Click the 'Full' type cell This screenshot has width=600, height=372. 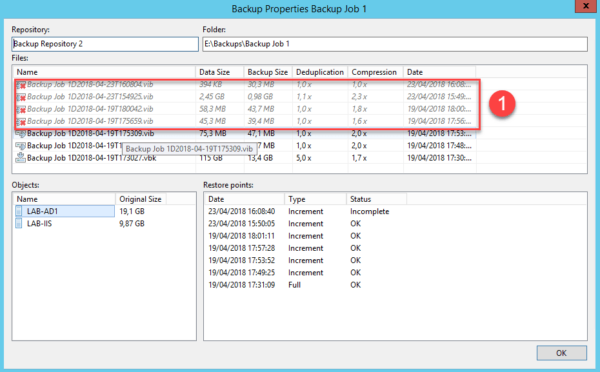click(x=294, y=285)
